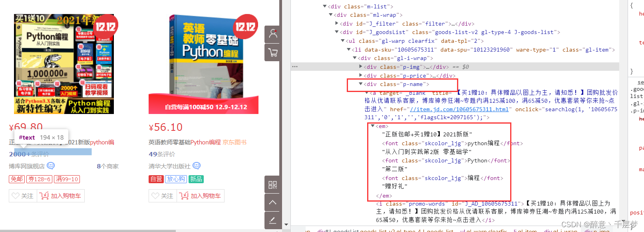
Task: Click the three-dots menu beside p-img row
Action: click(x=295, y=67)
